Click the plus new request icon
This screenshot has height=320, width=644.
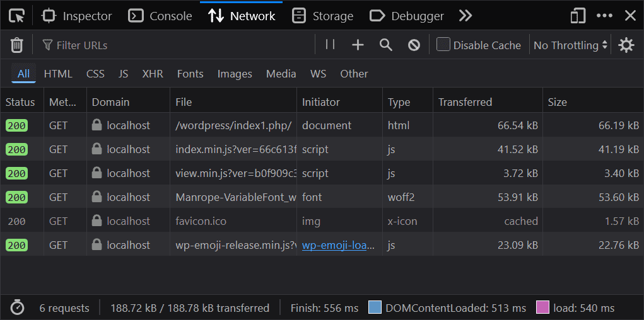coord(358,45)
